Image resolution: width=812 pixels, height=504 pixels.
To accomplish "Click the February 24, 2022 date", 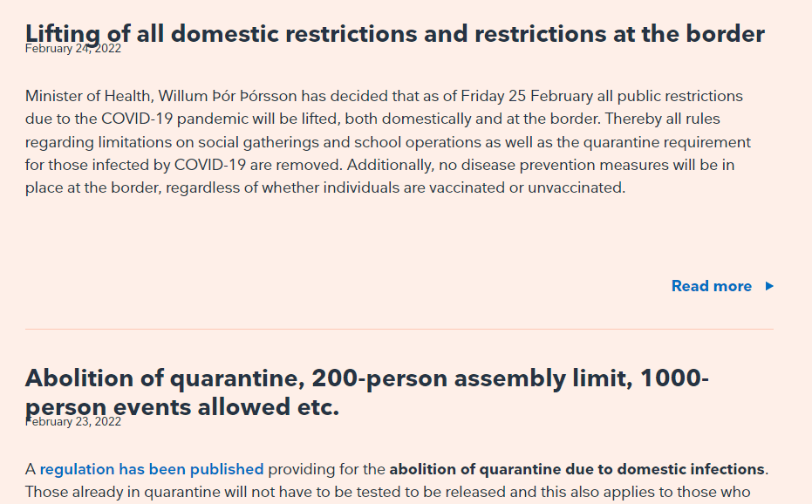I will pos(73,49).
